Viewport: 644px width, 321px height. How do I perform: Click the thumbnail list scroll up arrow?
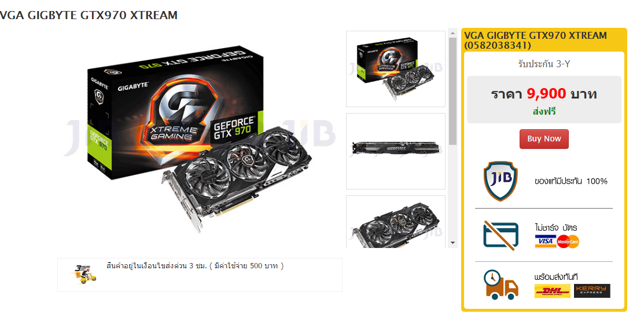point(452,32)
